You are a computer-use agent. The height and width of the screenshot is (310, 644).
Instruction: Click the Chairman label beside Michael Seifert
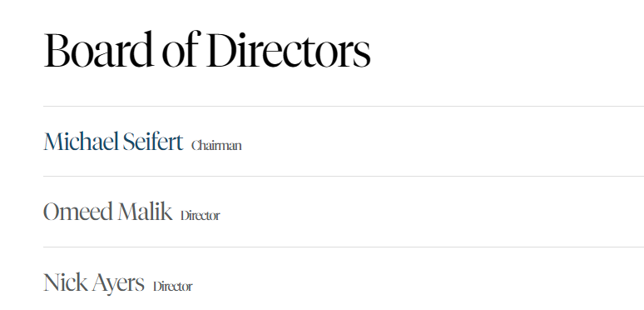tap(216, 145)
